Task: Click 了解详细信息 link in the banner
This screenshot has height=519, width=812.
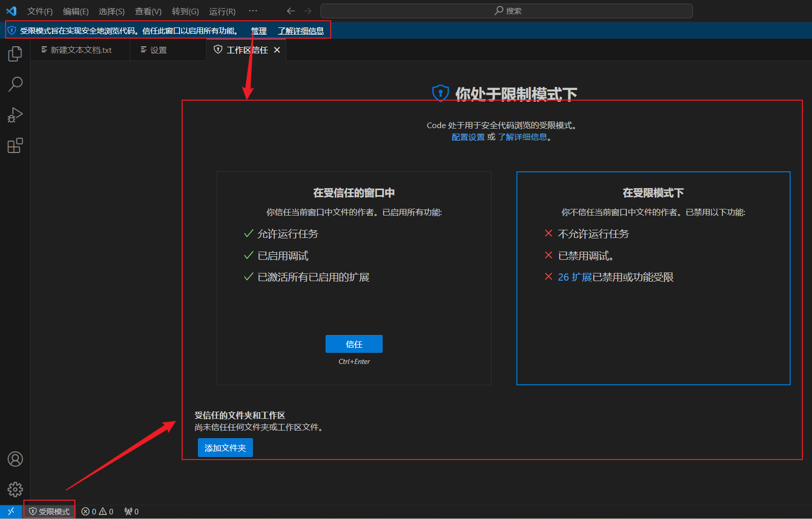Action: [301, 30]
